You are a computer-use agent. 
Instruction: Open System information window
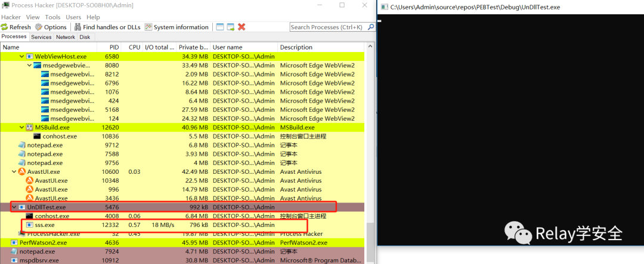(176, 27)
